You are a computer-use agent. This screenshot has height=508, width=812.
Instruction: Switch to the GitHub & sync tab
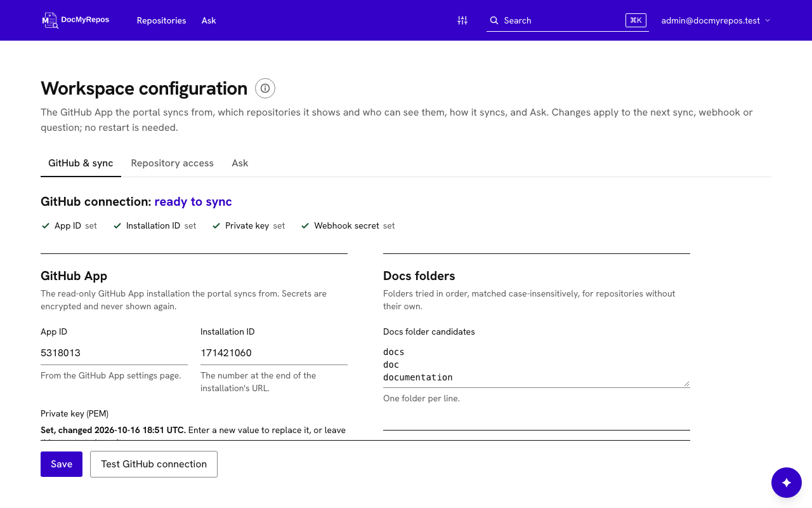81,163
